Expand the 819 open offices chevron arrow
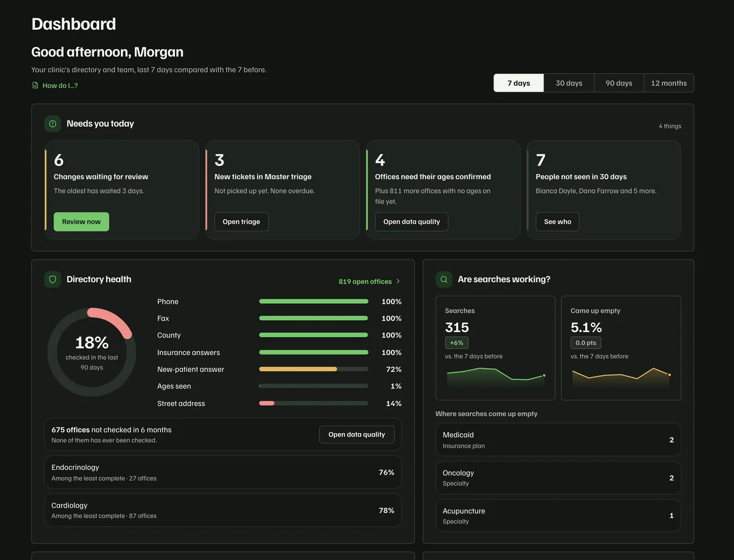Screen dimensions: 734x560 398,281
